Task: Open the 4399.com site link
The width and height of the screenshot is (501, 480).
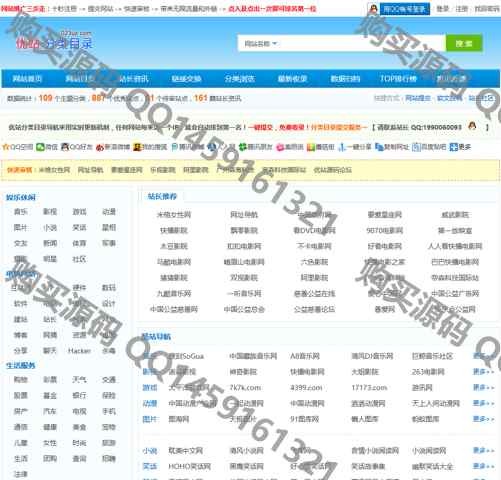Action: coord(306,388)
